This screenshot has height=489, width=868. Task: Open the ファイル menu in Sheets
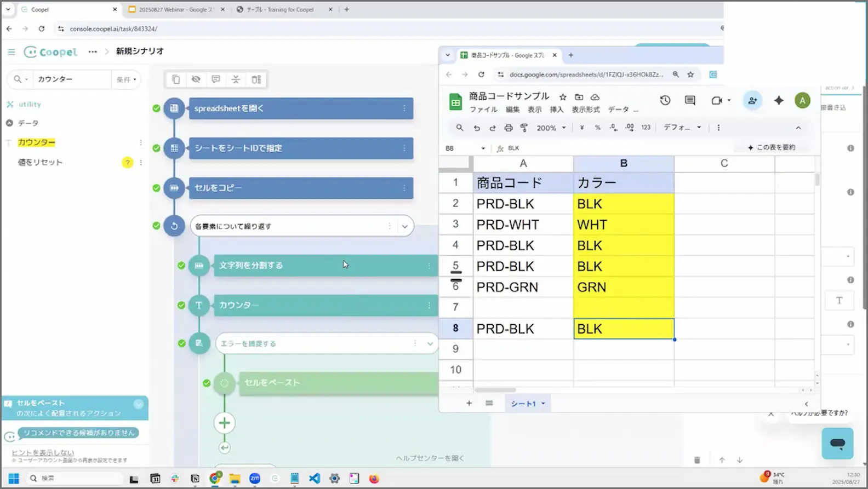coord(483,110)
